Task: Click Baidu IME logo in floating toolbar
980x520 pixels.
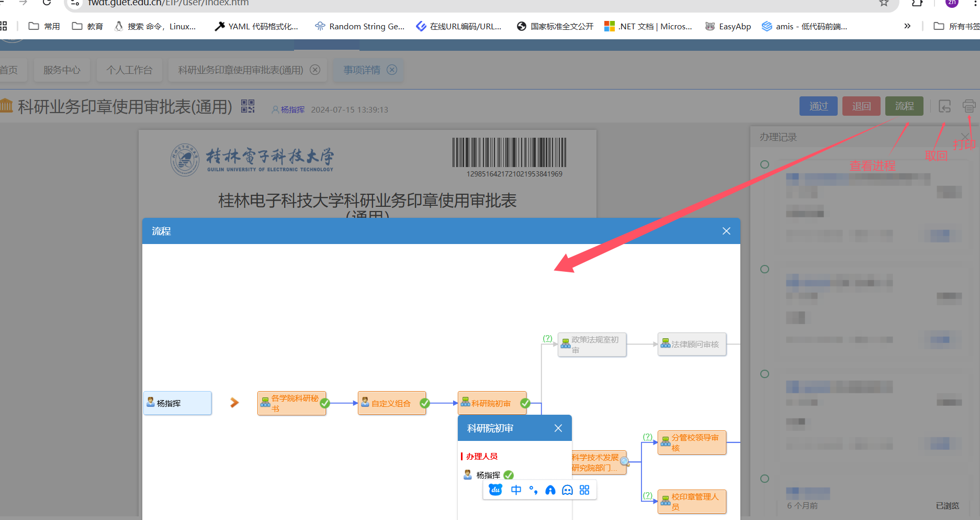Action: [x=495, y=490]
